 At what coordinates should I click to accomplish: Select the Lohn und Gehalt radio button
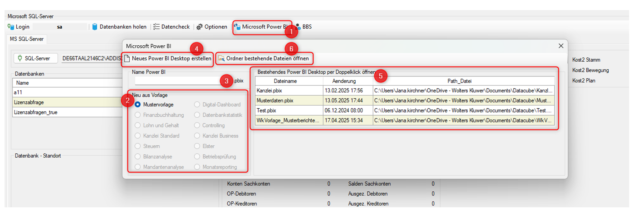tap(138, 125)
